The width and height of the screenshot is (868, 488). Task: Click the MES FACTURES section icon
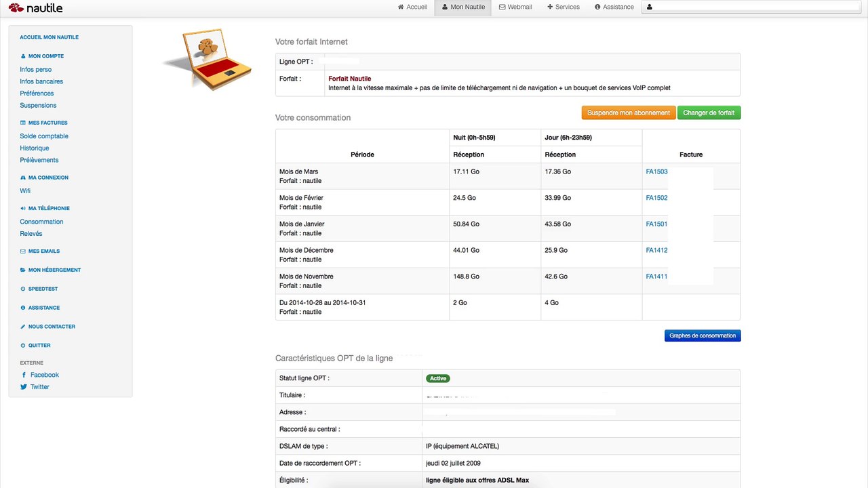pyautogui.click(x=23, y=123)
